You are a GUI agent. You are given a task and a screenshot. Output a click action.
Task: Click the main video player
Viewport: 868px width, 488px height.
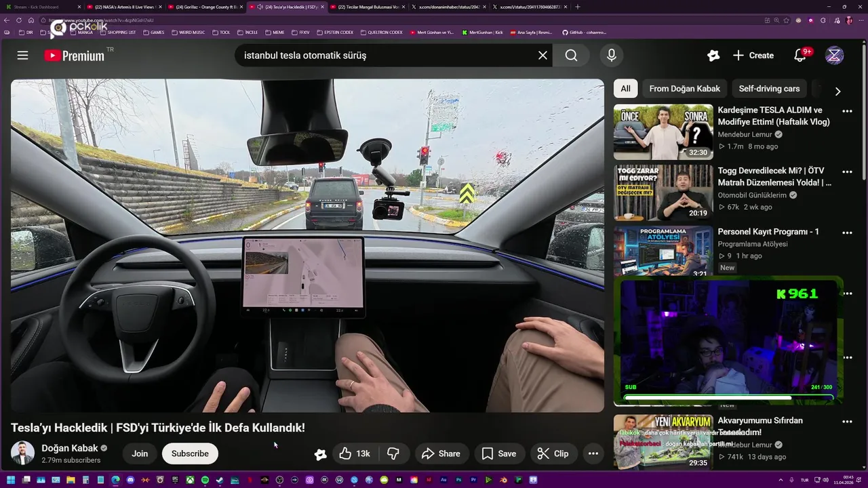pyautogui.click(x=307, y=245)
